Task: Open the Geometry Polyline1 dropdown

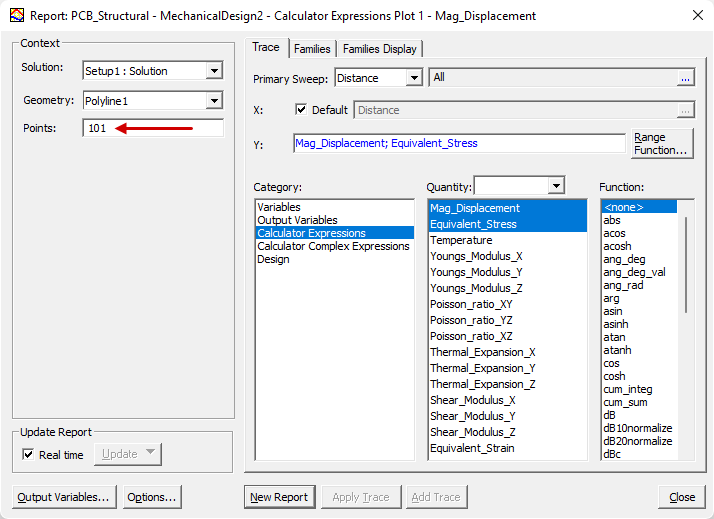Action: click(x=214, y=101)
